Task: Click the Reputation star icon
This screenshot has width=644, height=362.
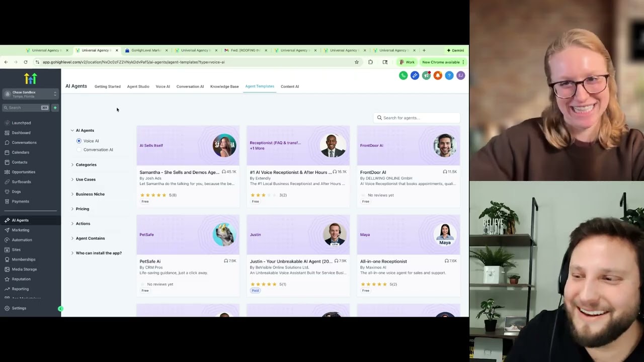Action: pyautogui.click(x=7, y=279)
